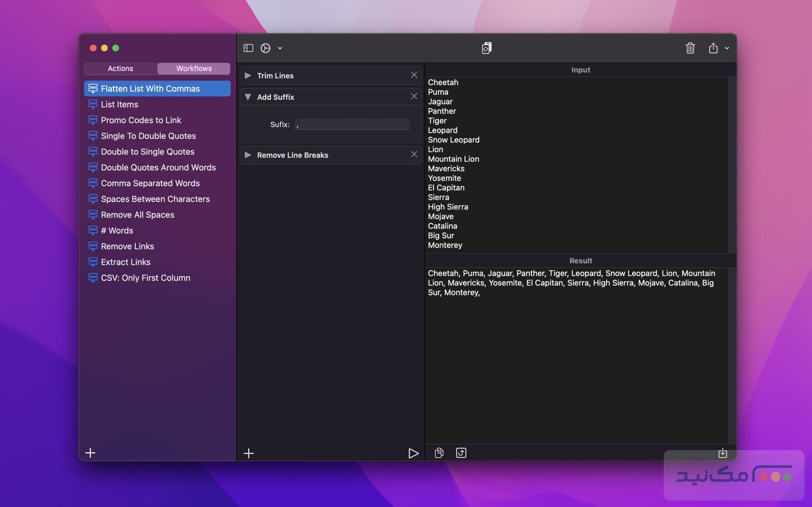This screenshot has width=812, height=507.
Task: Expand the Trim Lines disclosure triangle
Action: 248,76
